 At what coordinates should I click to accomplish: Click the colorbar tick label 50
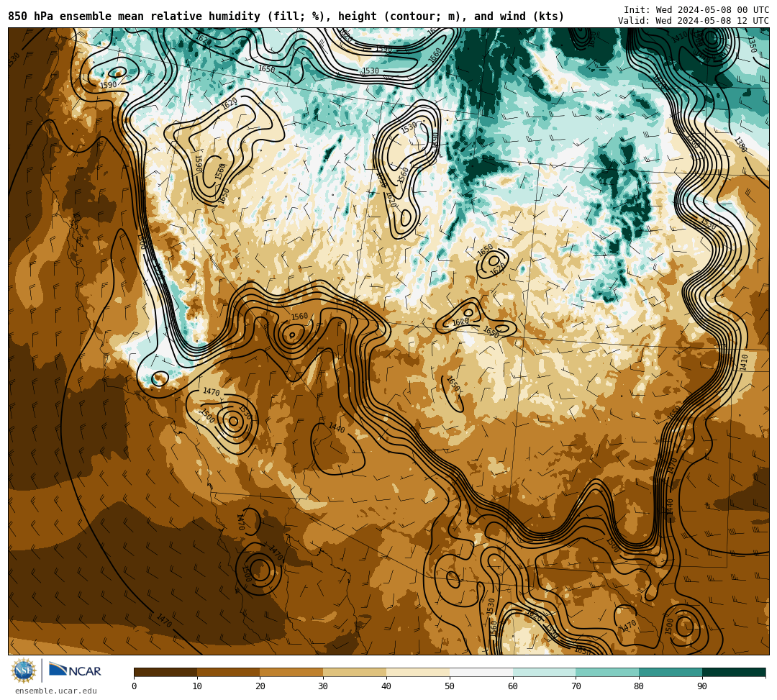click(x=450, y=686)
